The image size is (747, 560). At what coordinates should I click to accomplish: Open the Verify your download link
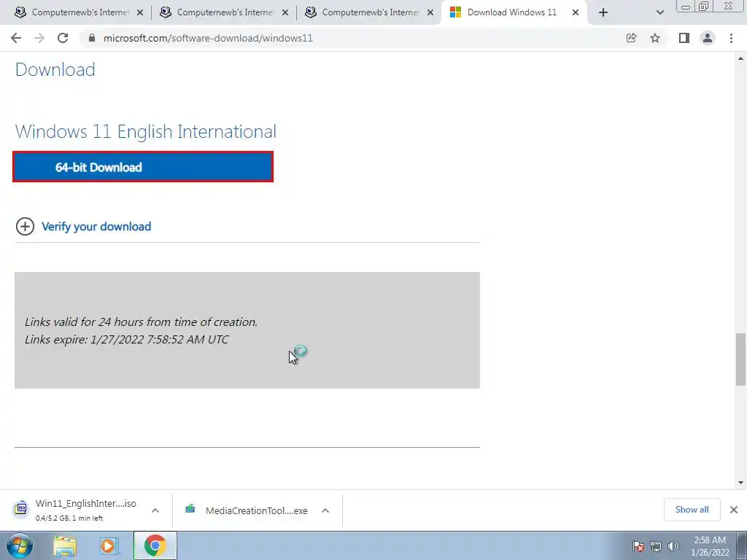96,227
